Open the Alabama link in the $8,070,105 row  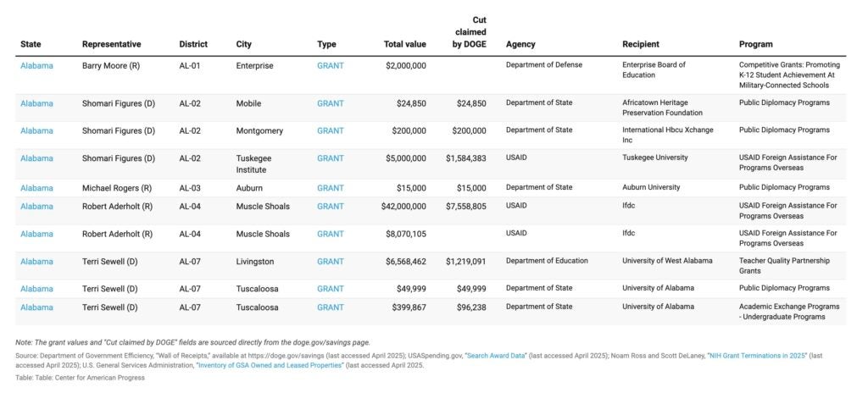pyautogui.click(x=36, y=234)
